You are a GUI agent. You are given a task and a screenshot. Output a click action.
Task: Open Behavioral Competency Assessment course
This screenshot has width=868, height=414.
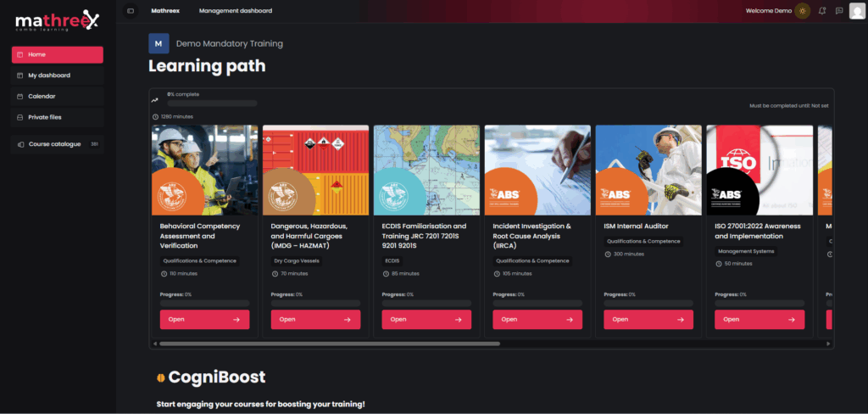click(x=205, y=319)
